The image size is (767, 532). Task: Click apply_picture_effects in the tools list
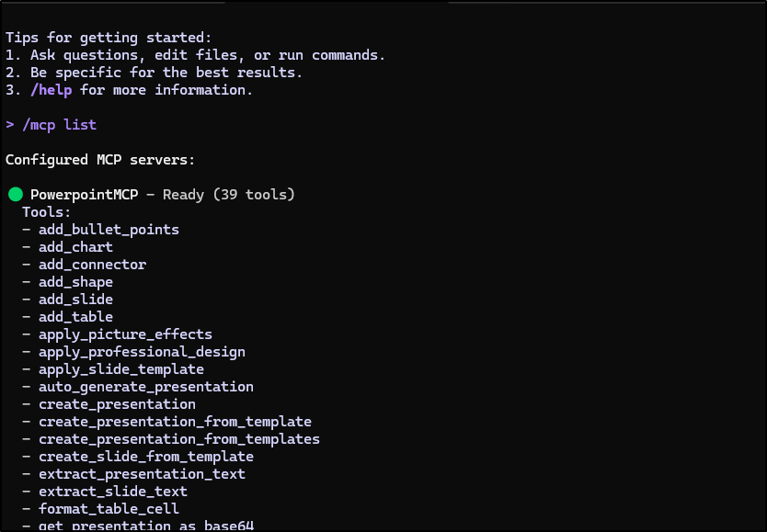click(x=125, y=334)
